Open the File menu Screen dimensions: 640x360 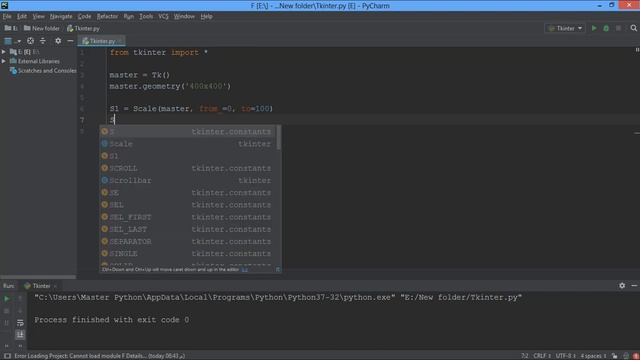[x=7, y=16]
